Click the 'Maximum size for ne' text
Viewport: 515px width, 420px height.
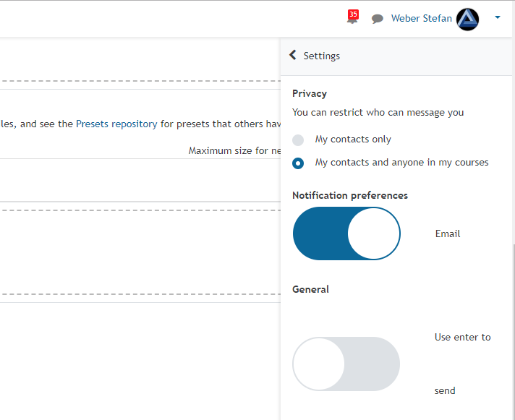tap(234, 150)
